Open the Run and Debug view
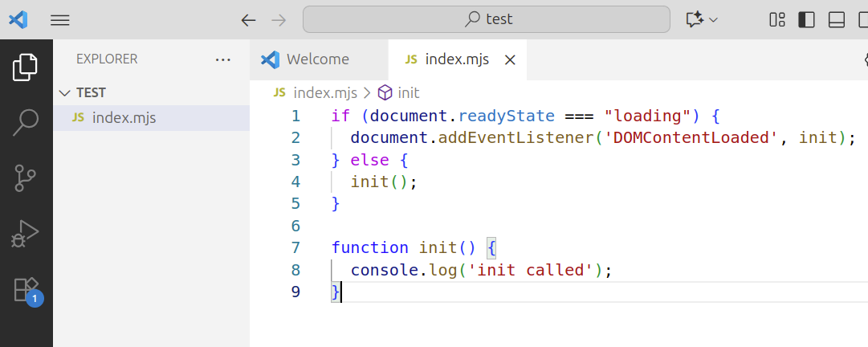Image resolution: width=868 pixels, height=347 pixels. click(26, 233)
